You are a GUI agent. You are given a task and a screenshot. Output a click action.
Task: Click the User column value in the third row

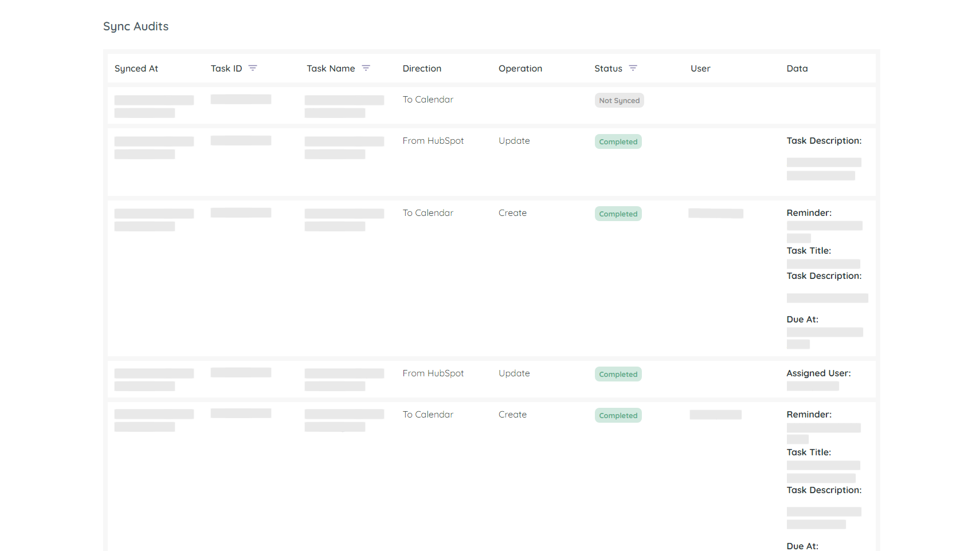click(x=715, y=212)
